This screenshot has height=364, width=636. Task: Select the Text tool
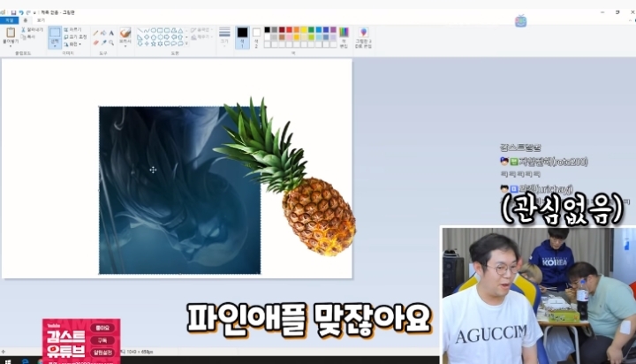(x=111, y=33)
